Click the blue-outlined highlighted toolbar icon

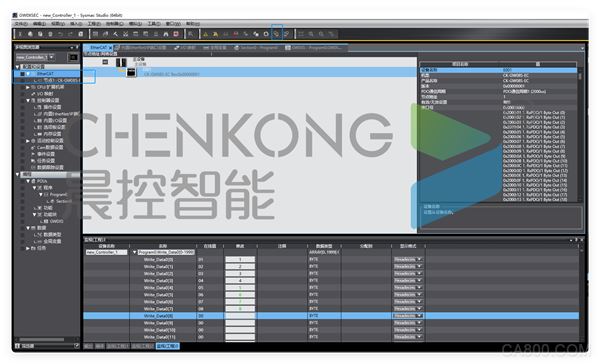(x=276, y=34)
